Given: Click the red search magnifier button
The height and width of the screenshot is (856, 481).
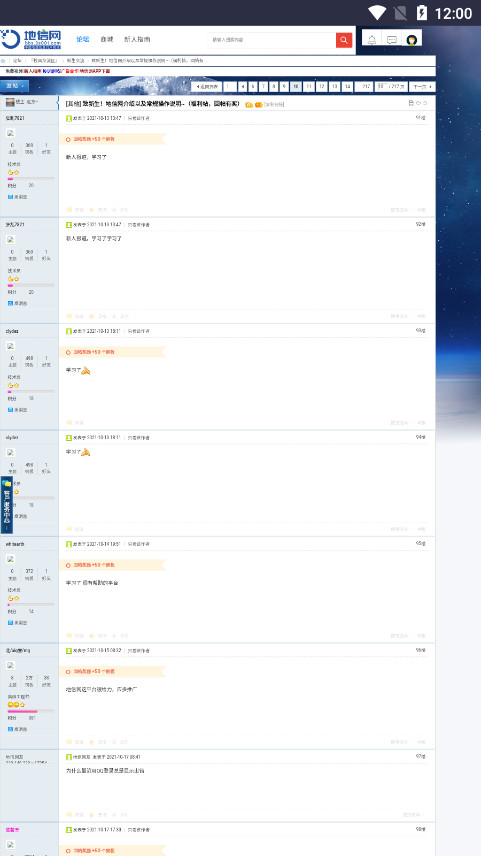Looking at the screenshot, I should [344, 40].
